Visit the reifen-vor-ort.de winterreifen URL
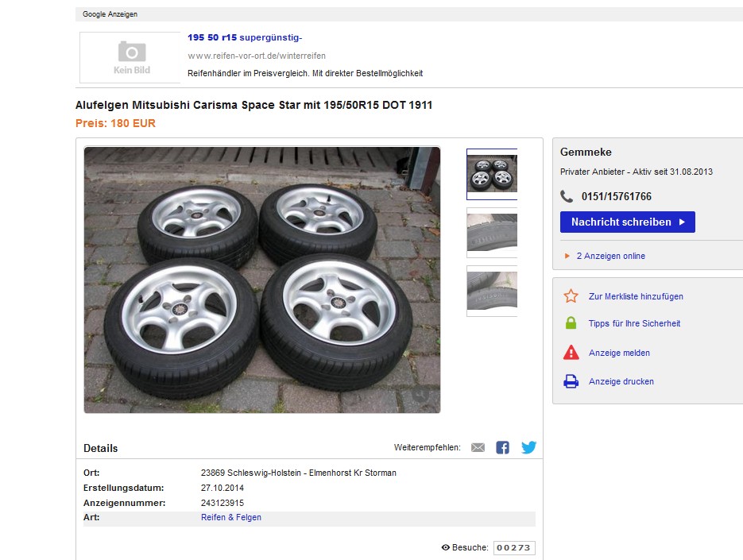 pos(257,56)
